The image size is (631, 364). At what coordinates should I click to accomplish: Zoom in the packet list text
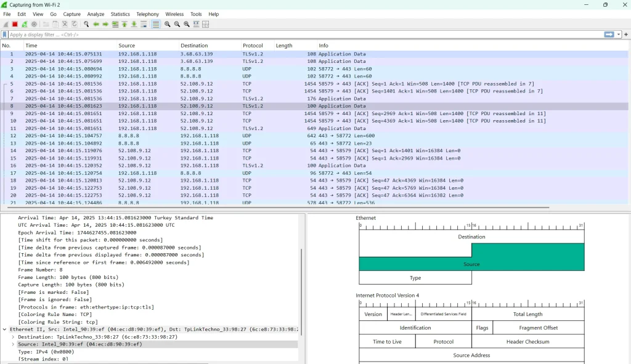tap(167, 24)
